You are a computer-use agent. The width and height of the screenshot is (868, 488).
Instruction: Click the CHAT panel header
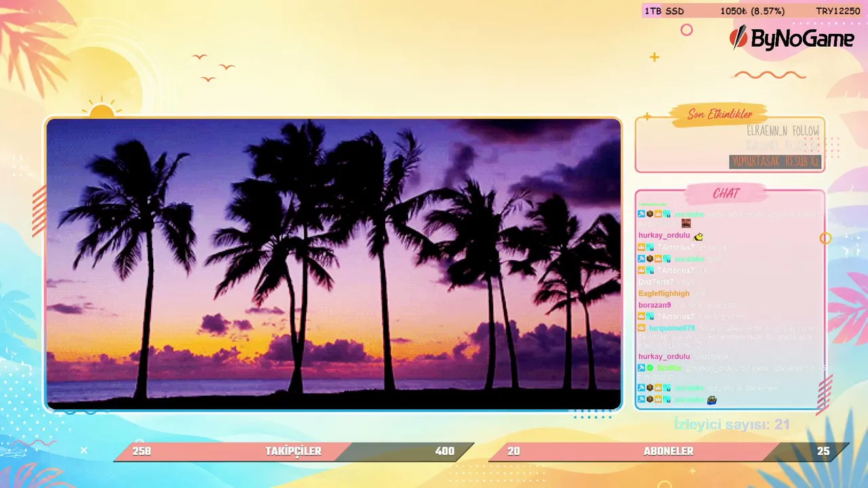[x=726, y=194]
